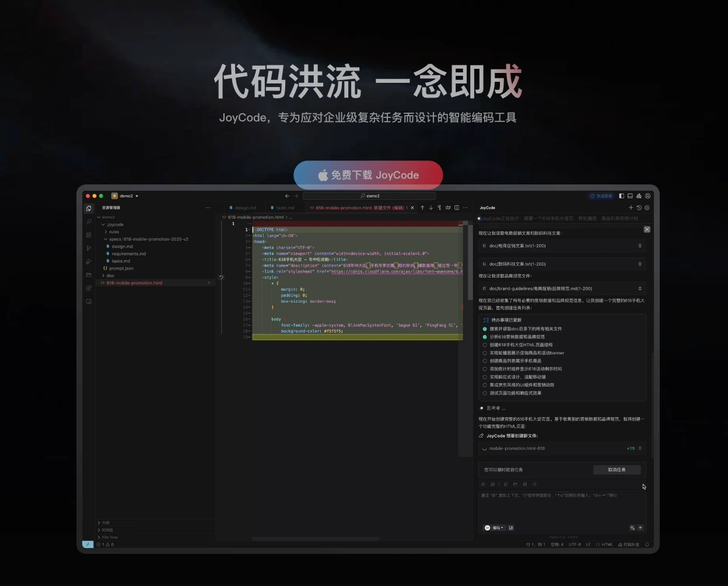
Task: Open the explorer panel's three-dot menu
Action: (x=208, y=208)
